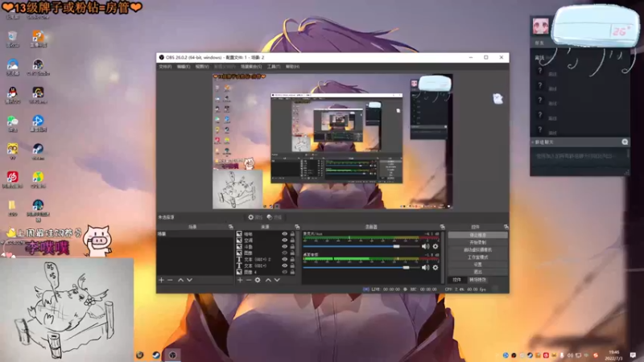Open the 编辑(E) menu in OBS

click(x=184, y=67)
